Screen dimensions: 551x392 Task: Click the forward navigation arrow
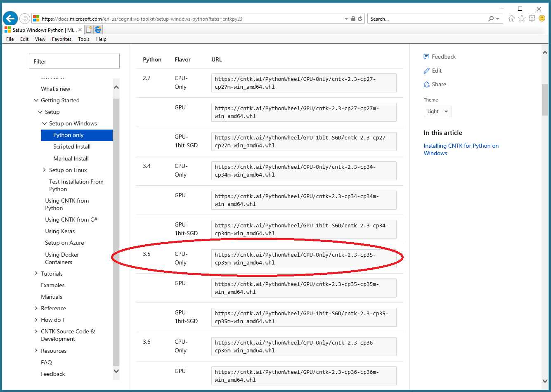point(25,19)
